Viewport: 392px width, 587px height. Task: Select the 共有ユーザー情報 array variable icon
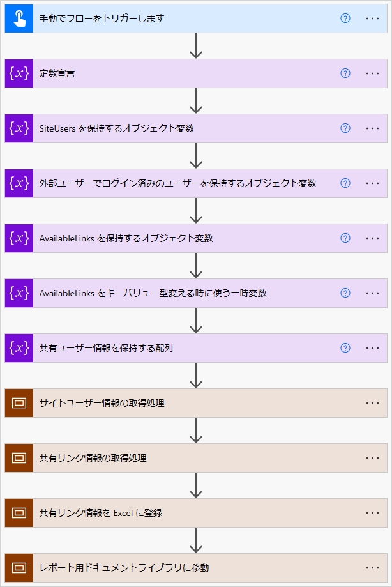19,348
